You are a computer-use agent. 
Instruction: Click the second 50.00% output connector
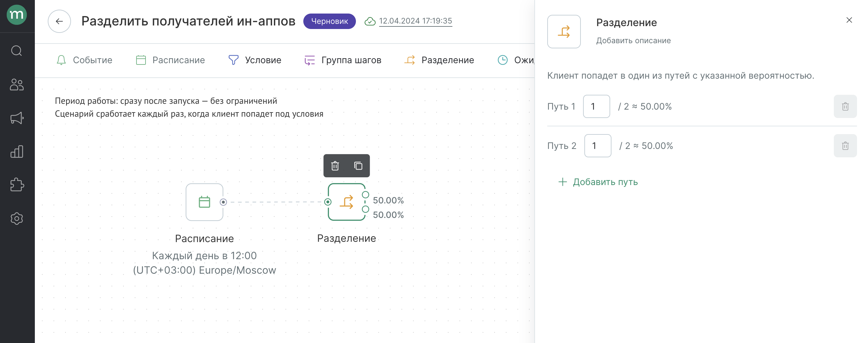point(366,209)
